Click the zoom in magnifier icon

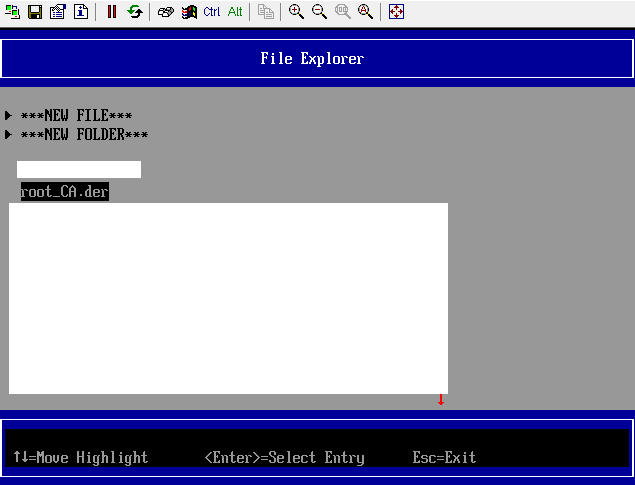pyautogui.click(x=296, y=12)
